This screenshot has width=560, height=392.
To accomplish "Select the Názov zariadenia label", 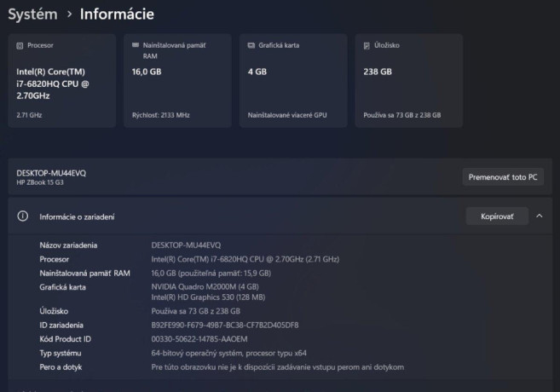I will tap(68, 245).
